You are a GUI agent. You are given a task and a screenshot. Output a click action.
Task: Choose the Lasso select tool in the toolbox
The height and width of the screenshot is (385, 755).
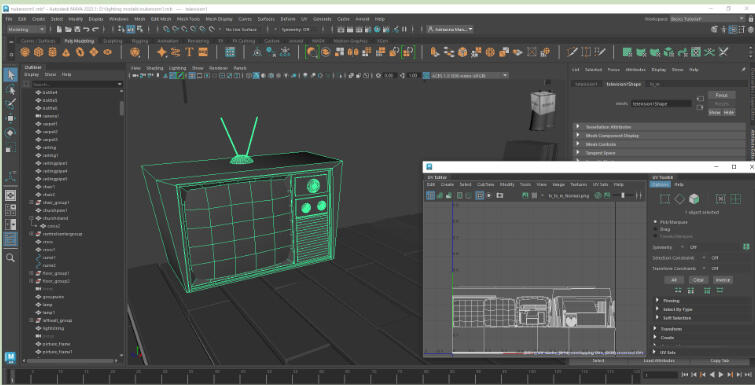coord(11,90)
